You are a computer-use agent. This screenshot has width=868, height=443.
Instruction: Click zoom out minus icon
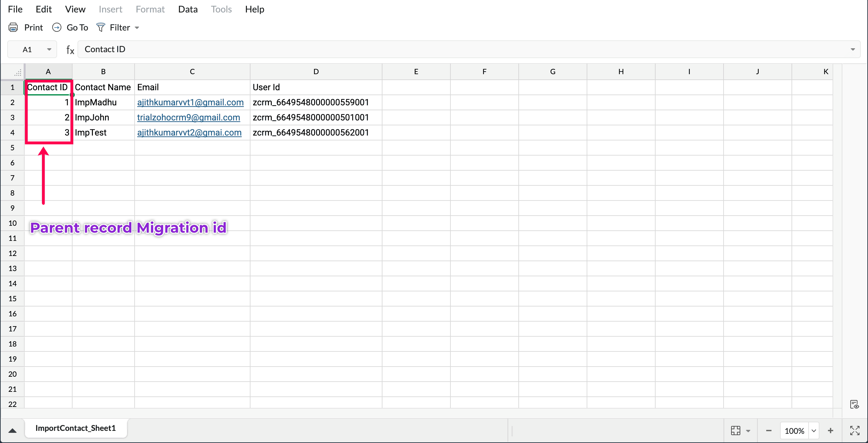point(769,430)
